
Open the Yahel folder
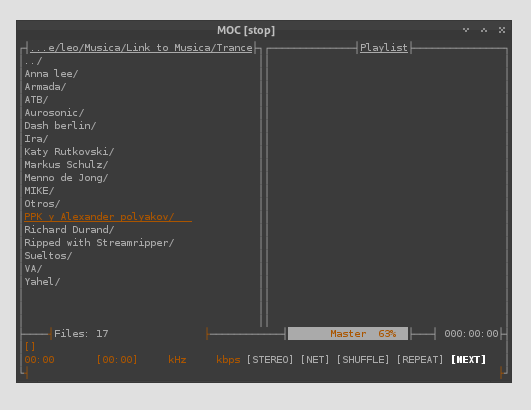(x=42, y=282)
